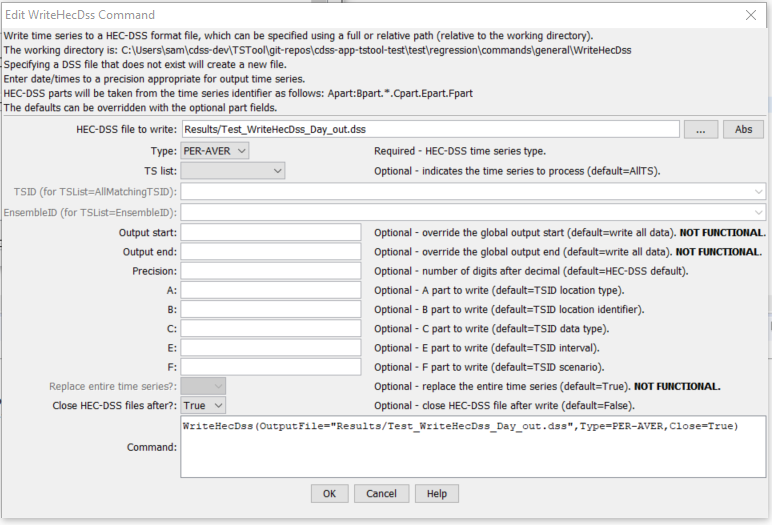
Task: Expand the TS list dropdown
Action: [x=233, y=171]
